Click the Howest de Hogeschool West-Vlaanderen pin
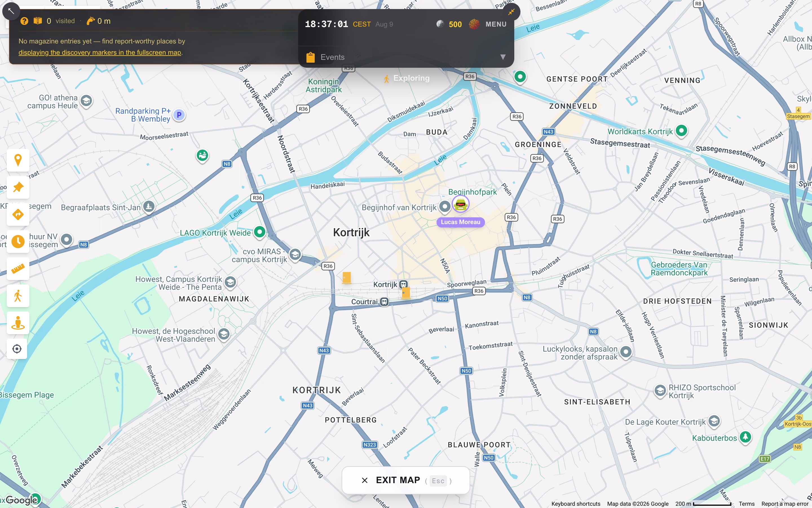 click(224, 334)
